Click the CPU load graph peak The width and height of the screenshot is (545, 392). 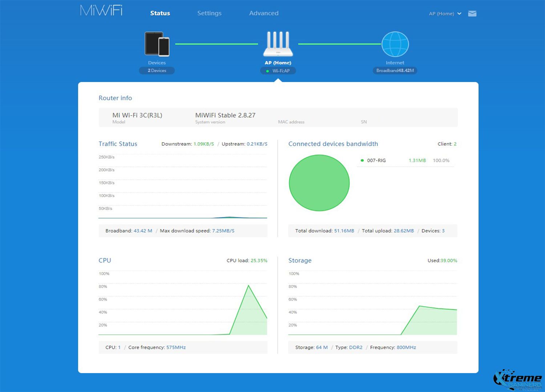coord(249,286)
